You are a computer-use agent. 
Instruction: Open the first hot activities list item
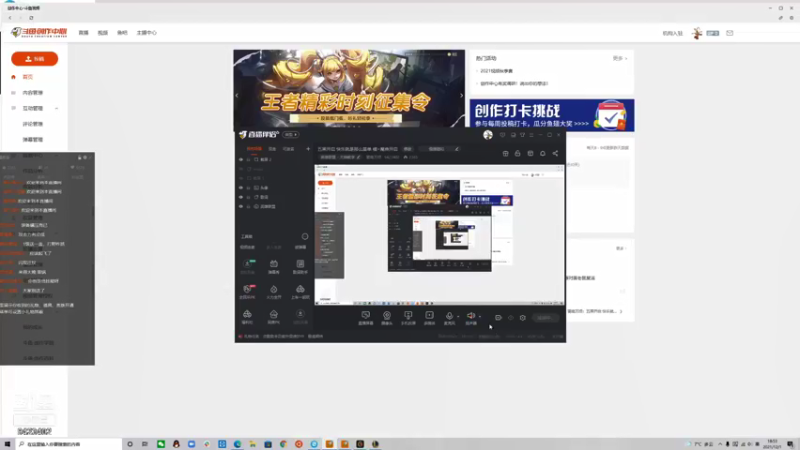(496, 71)
